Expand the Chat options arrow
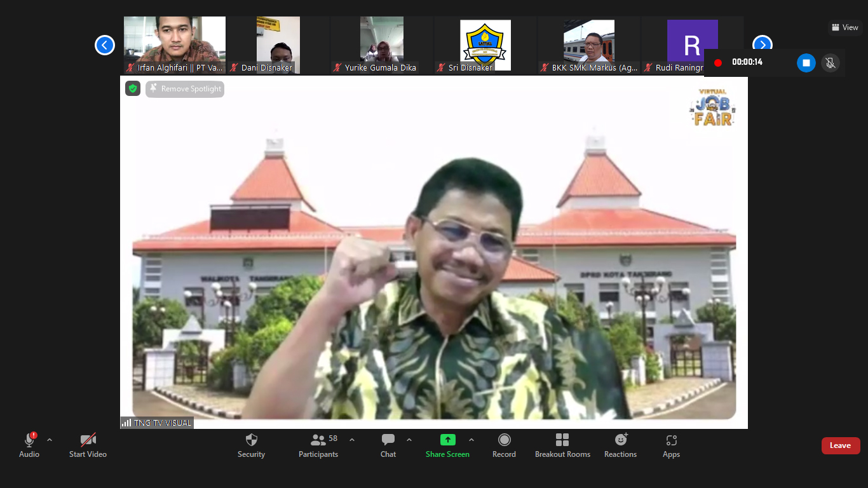 [x=409, y=440]
